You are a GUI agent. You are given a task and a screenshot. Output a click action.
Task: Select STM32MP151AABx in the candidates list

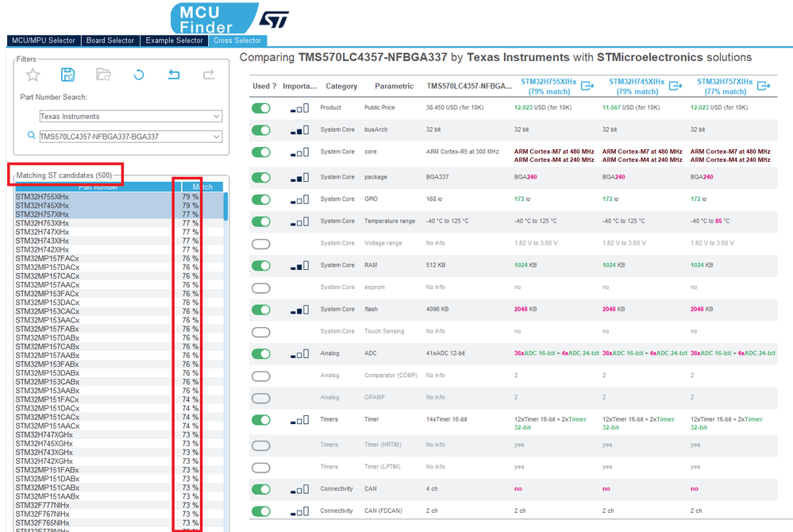[x=119, y=496]
